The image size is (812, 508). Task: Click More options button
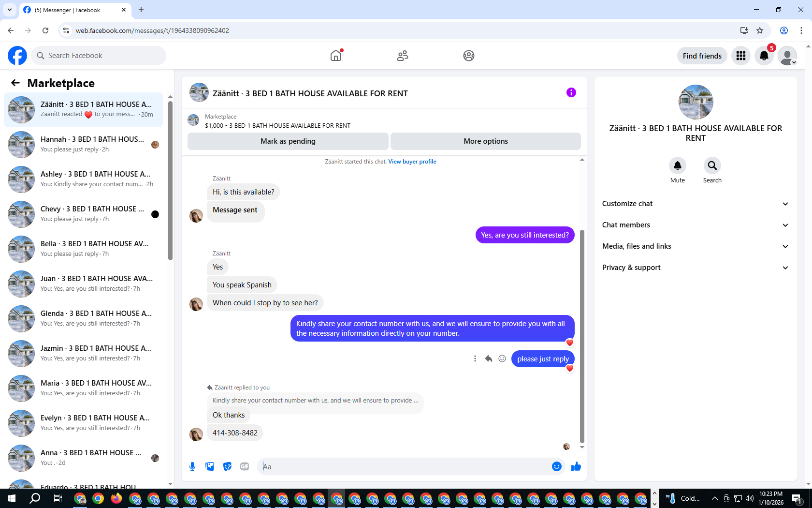click(x=486, y=141)
